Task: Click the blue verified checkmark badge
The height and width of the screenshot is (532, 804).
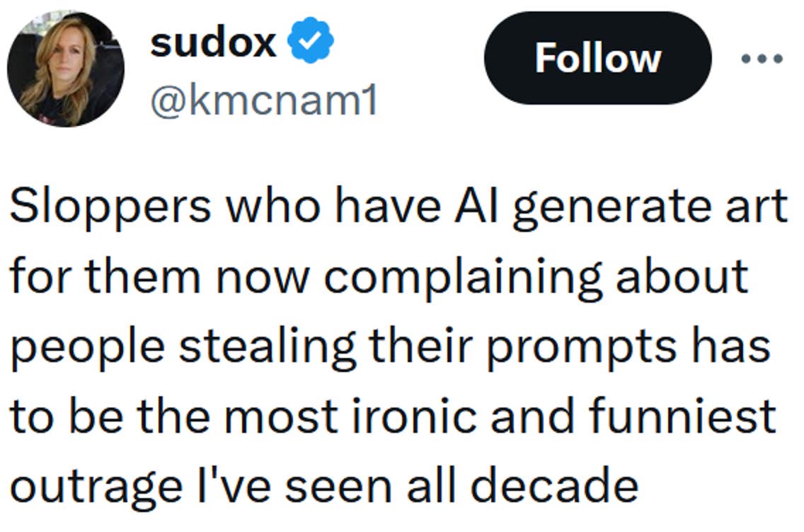Action: (x=310, y=43)
